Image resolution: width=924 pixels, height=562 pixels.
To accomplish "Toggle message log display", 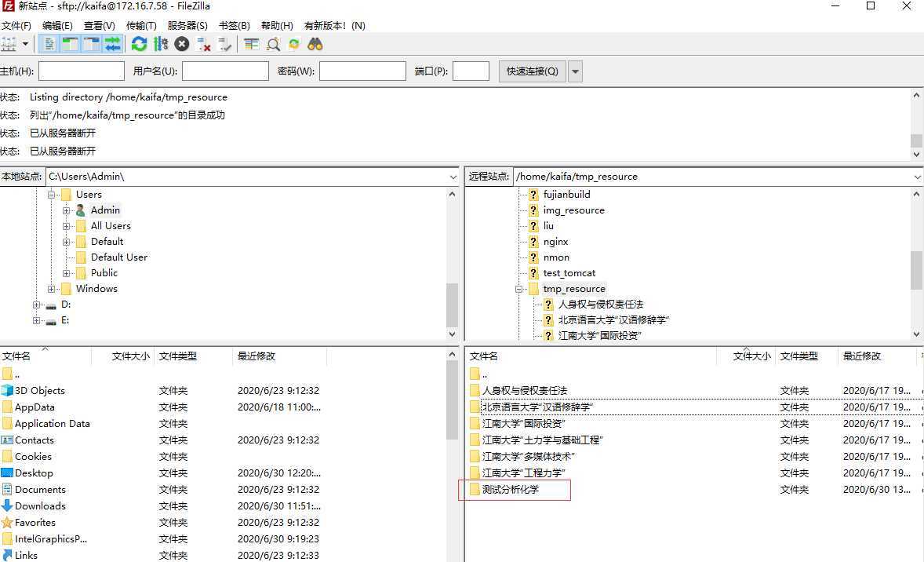I will click(49, 44).
